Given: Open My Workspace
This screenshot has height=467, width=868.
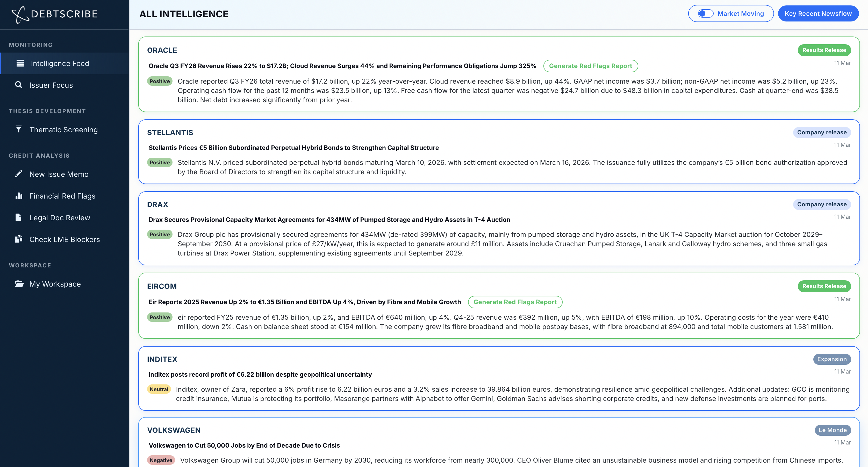Looking at the screenshot, I should point(65,284).
